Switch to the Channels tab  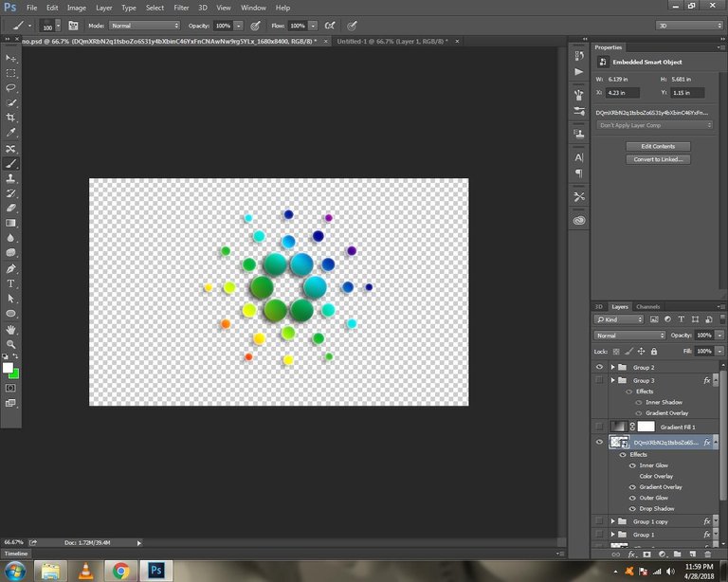click(x=647, y=307)
